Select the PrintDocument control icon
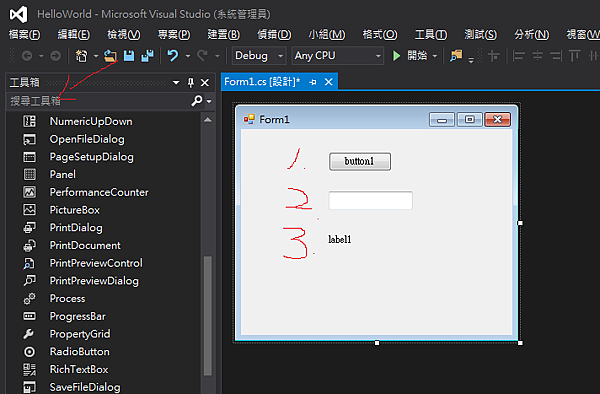600x394 pixels. 29,245
